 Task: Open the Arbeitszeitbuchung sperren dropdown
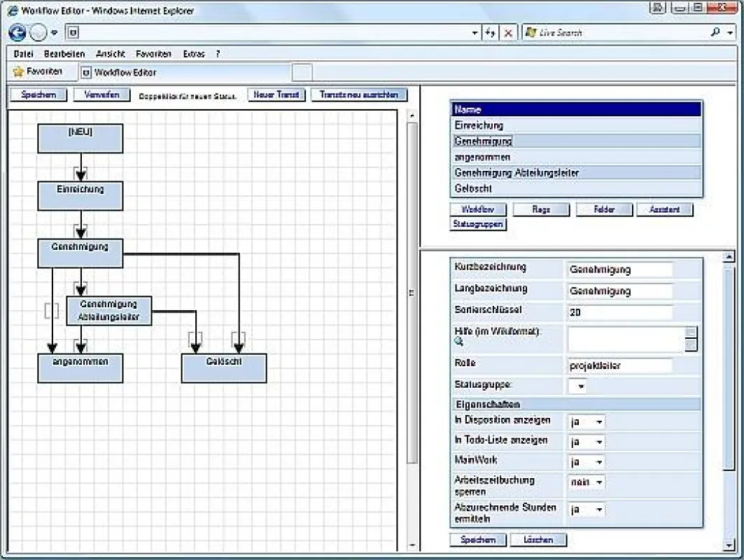click(587, 482)
